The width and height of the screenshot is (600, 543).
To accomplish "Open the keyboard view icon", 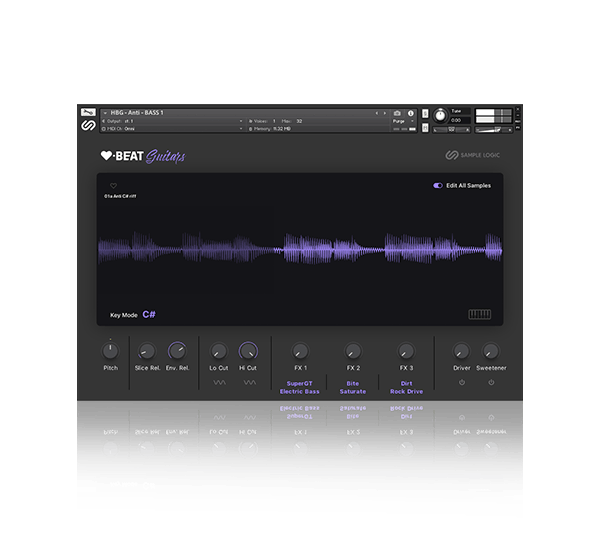I will point(479,315).
